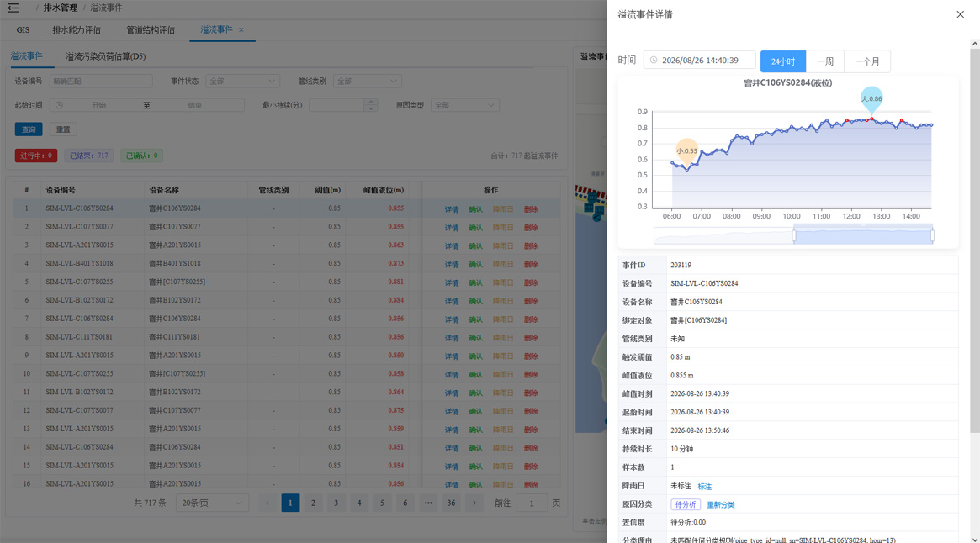Open the 溢流污染负荷估算(D5) sub-tab
This screenshot has width=980, height=543.
tap(106, 56)
